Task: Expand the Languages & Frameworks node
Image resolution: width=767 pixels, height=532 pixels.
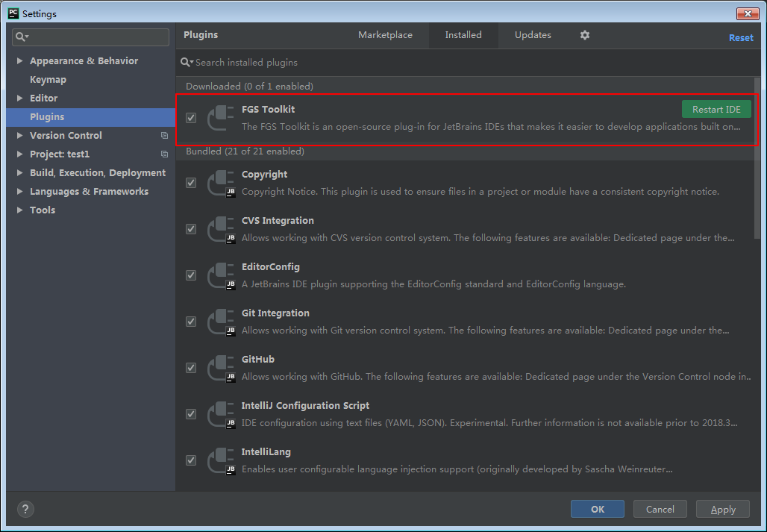Action: 20,192
